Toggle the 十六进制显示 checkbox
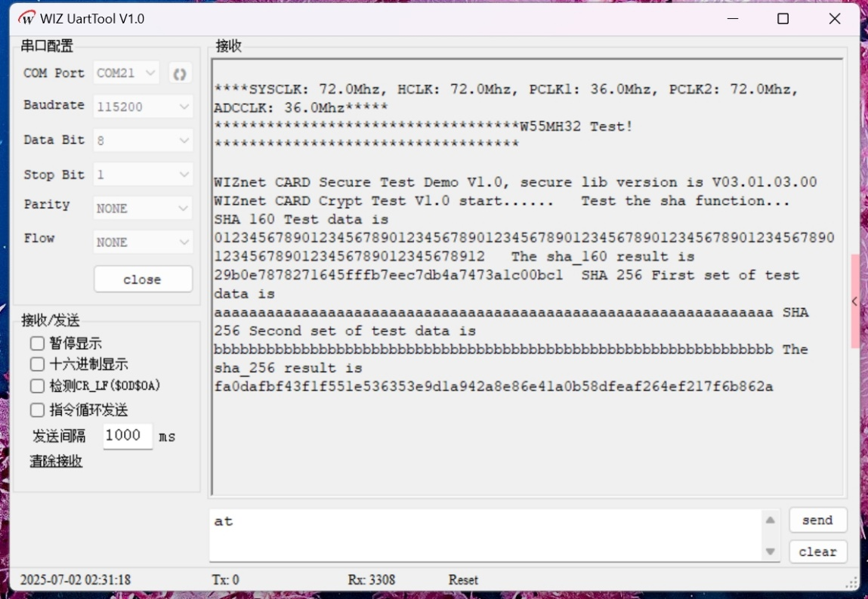Viewport: 868px width, 599px height. (x=38, y=364)
